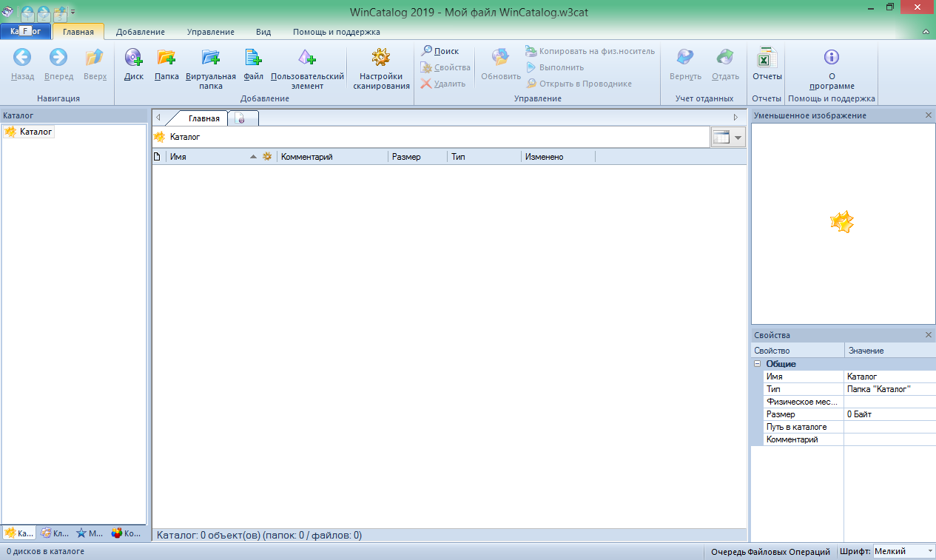Switch to the Управление ribbon tab
The image size is (936, 560).
[210, 32]
